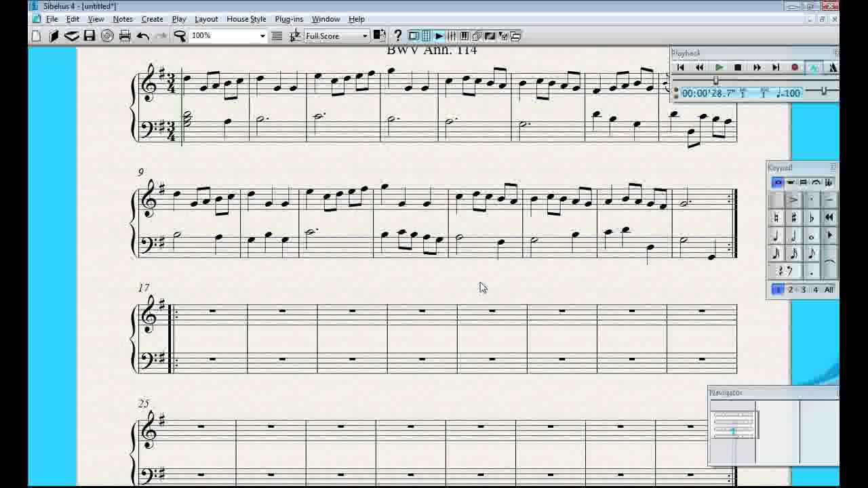Skip to end in the Playback window
This screenshot has height=488, width=868.
click(776, 67)
